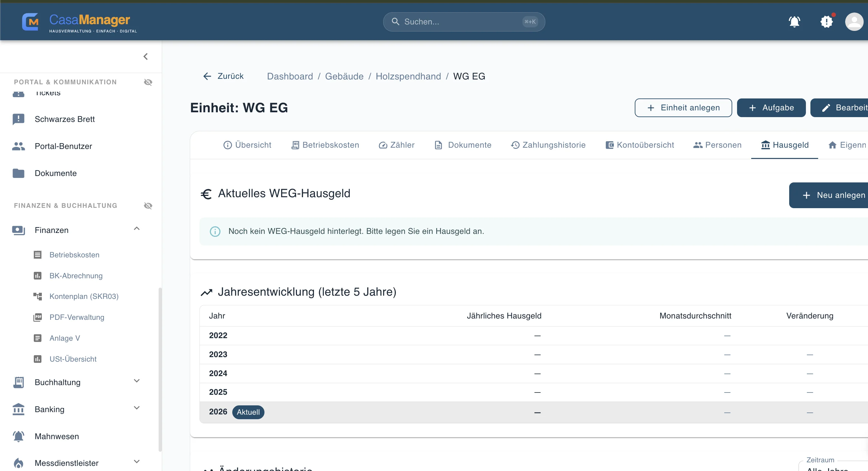Expand the Banking menu group
Viewport: 868px width, 471px height.
136,408
